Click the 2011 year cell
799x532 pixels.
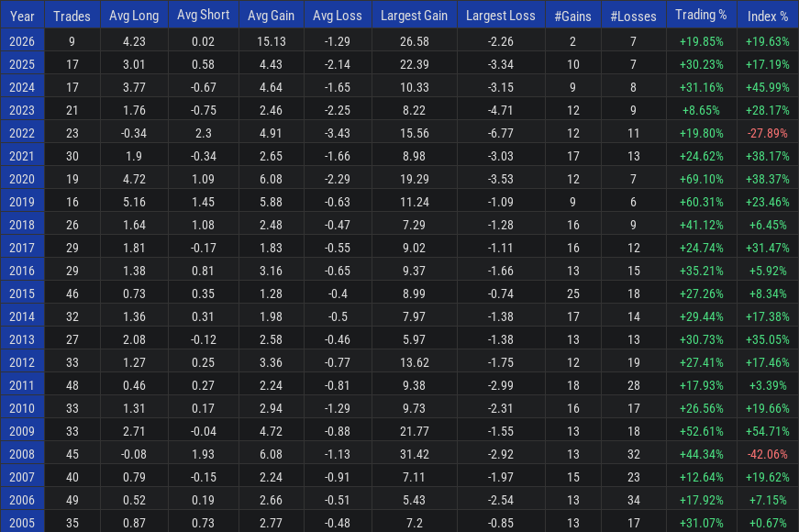pos(22,385)
